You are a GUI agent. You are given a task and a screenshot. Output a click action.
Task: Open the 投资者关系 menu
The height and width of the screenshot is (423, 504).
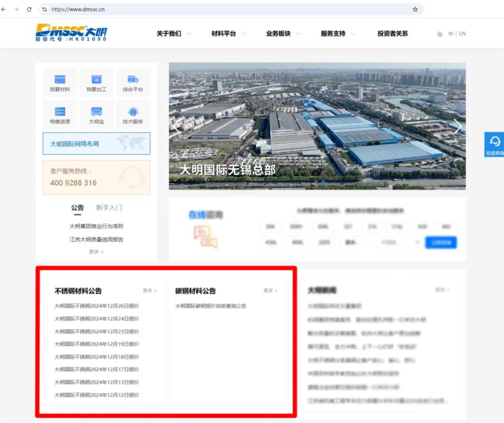[x=392, y=34]
